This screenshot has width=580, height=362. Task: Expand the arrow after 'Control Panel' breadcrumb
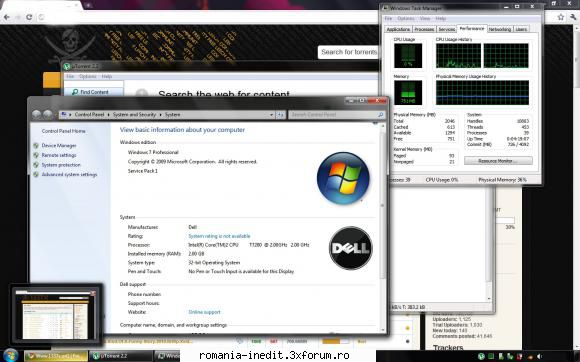(108, 115)
